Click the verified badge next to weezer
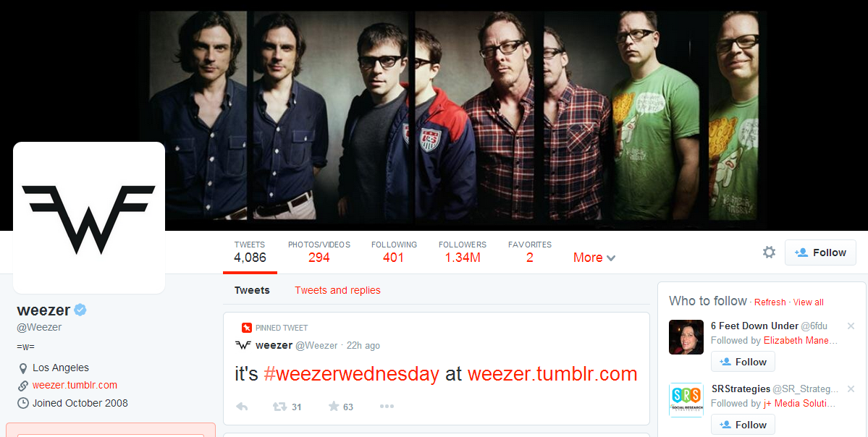 [80, 310]
